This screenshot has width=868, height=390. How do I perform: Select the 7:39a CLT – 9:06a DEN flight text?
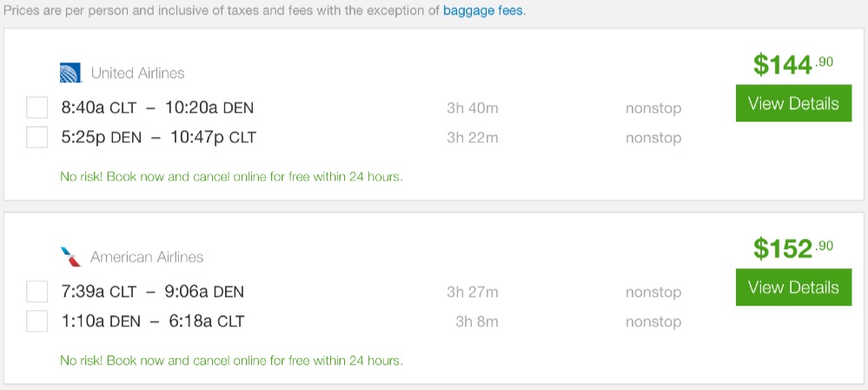153,292
